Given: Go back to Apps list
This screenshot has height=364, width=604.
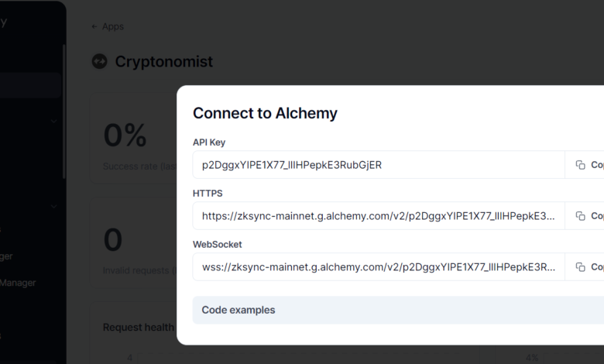Looking at the screenshot, I should pos(107,26).
